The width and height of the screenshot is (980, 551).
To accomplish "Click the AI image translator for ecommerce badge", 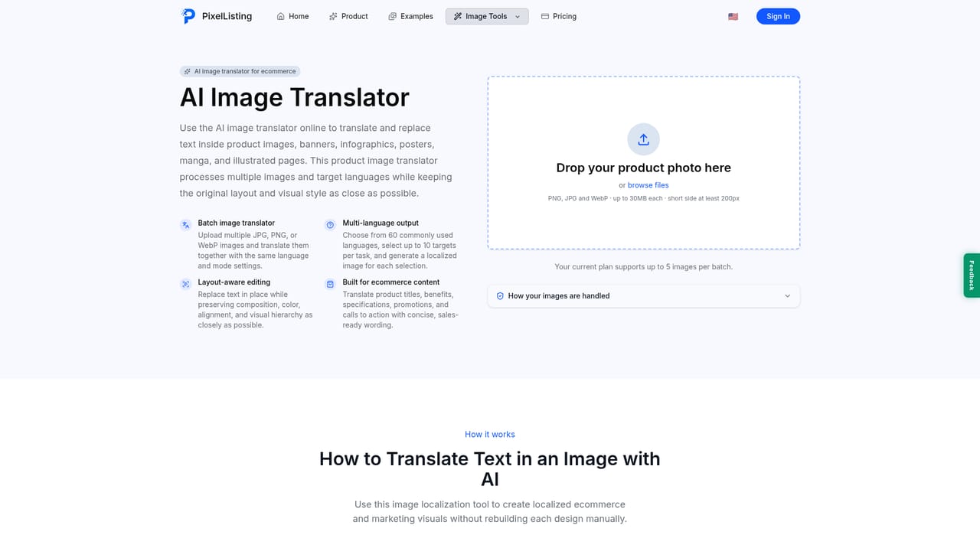I will (x=240, y=71).
